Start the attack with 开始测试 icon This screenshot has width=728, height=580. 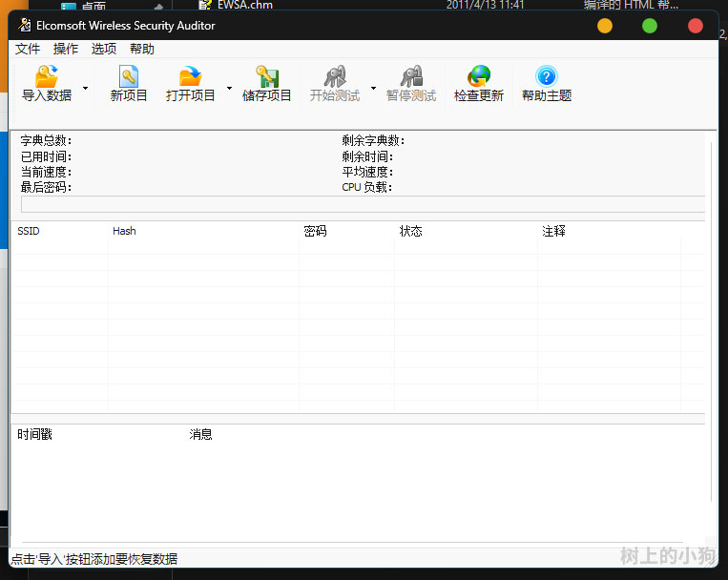(334, 78)
